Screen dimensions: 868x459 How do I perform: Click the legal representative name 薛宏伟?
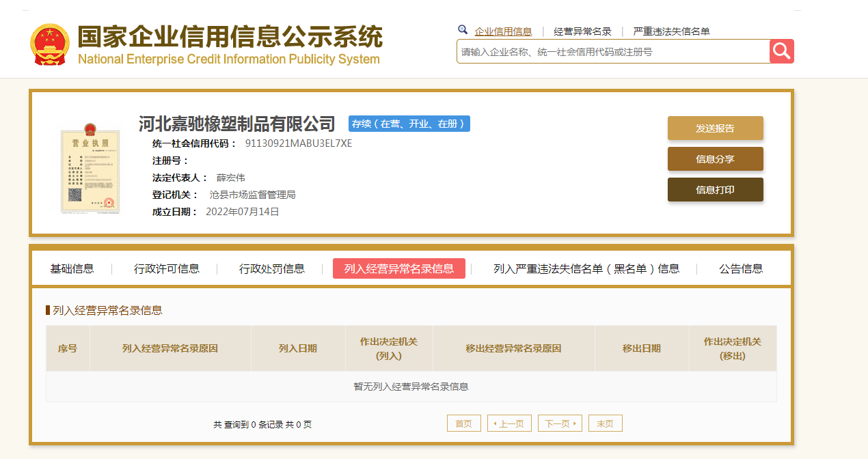point(231,178)
